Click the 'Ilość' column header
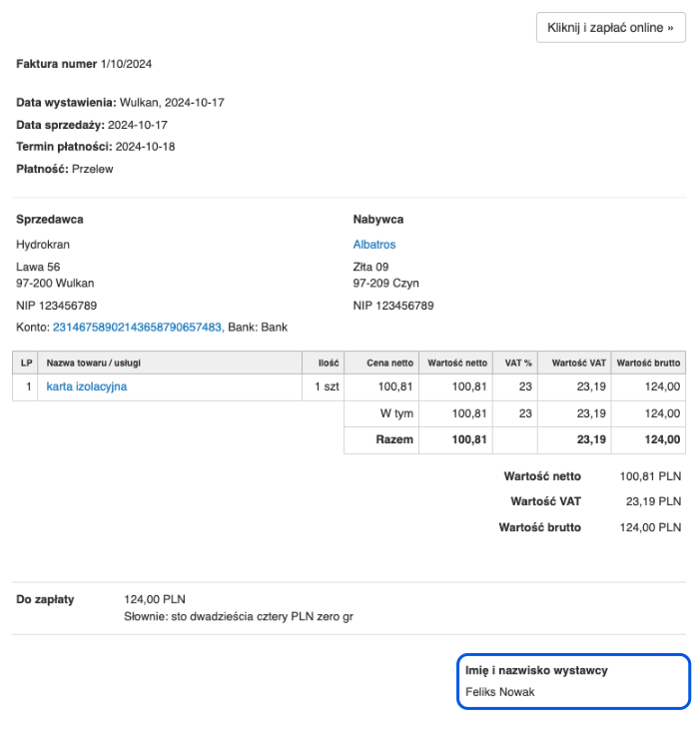 coord(324,364)
